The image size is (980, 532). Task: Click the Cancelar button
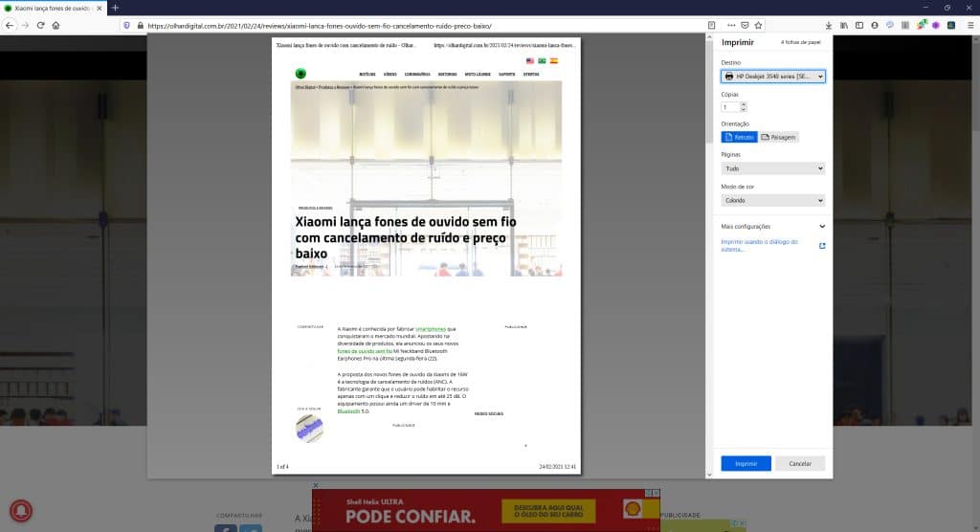(x=800, y=464)
